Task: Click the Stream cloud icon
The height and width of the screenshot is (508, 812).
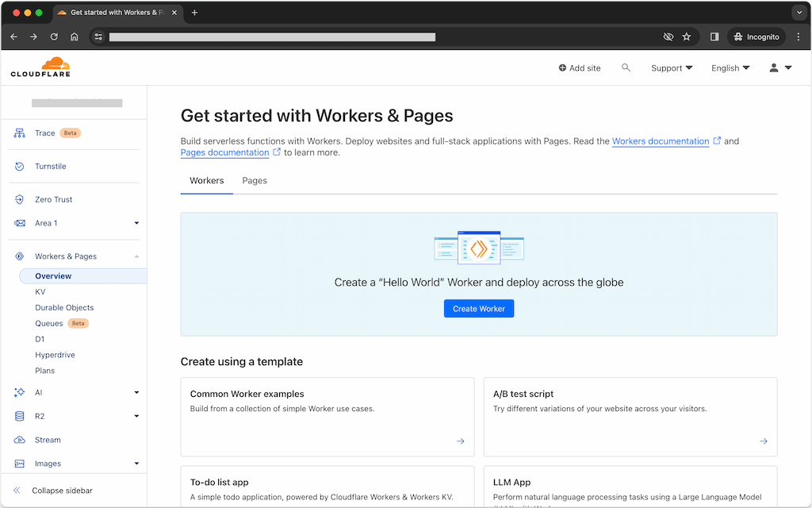Action: click(x=20, y=440)
